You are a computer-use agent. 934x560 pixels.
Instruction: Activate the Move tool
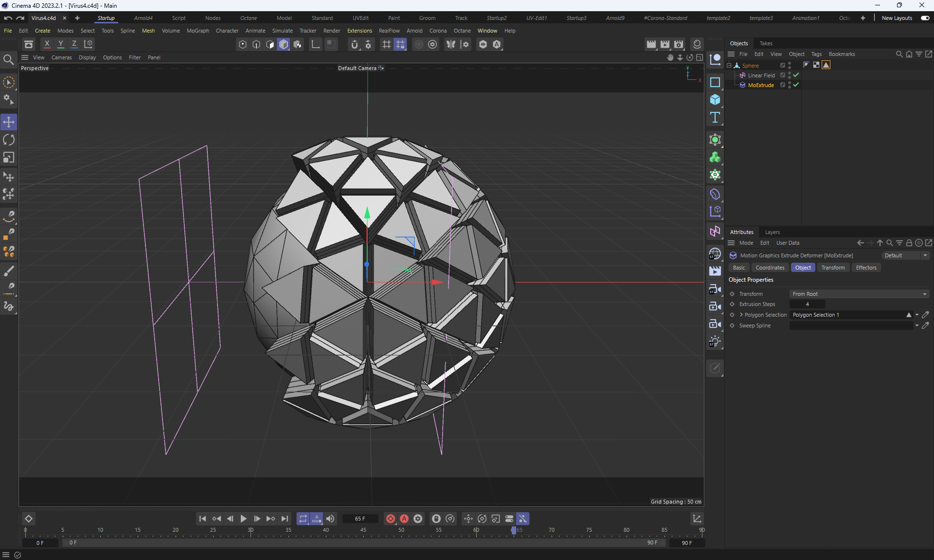[9, 122]
